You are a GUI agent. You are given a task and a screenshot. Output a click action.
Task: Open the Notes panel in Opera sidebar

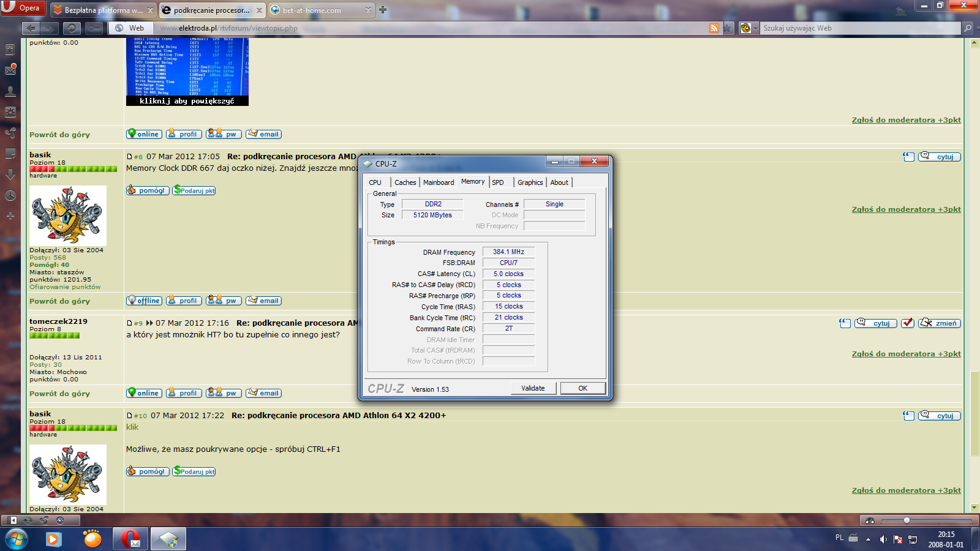pyautogui.click(x=10, y=153)
